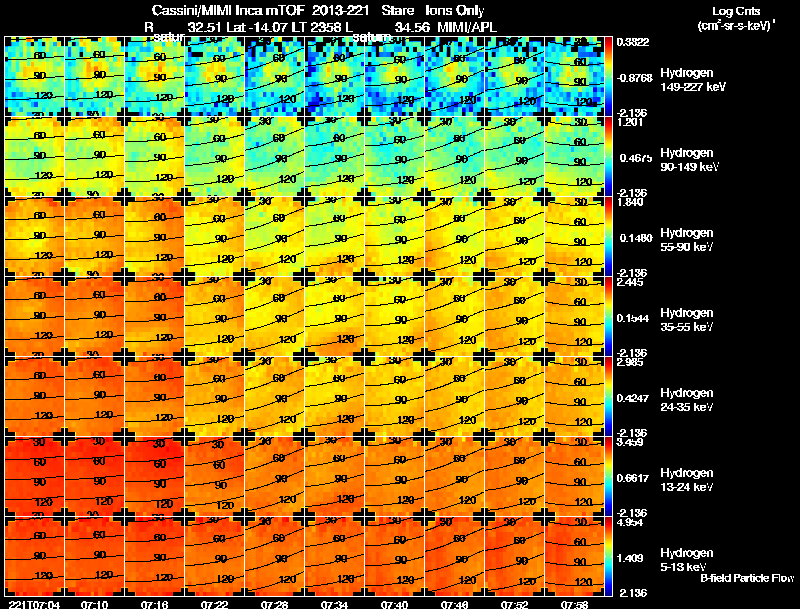Click the '-0.8768' colorbar midpoint value
The height and width of the screenshot is (609, 800).
tap(634, 78)
